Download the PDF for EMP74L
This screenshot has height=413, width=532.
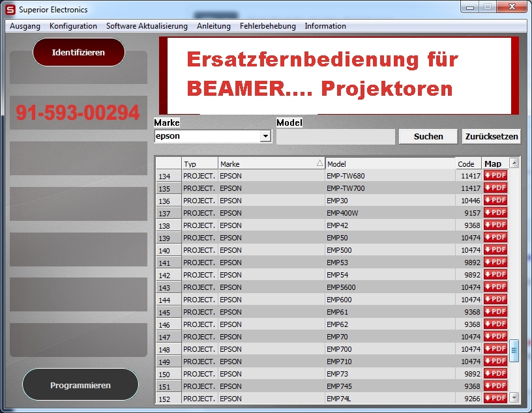point(495,398)
